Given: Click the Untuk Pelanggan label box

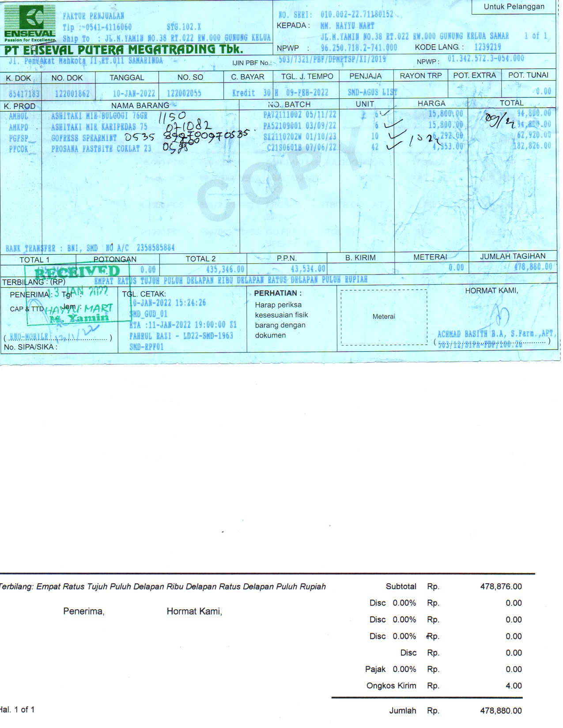Looking at the screenshot, I should click(514, 7).
